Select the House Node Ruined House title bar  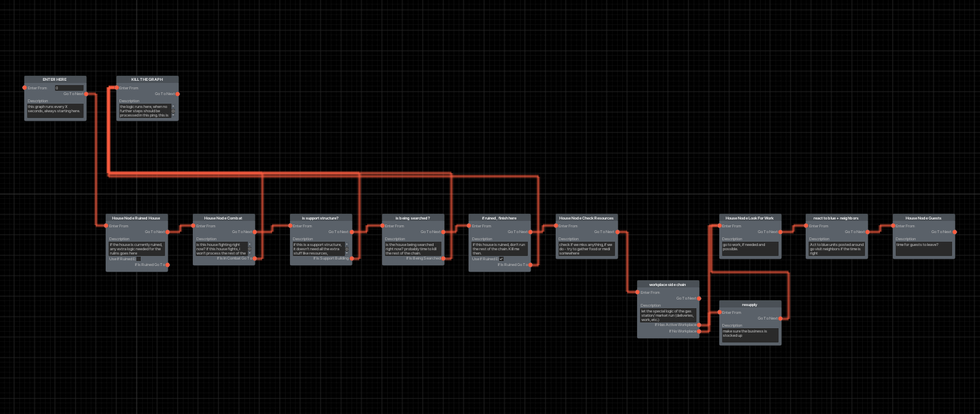pos(137,217)
